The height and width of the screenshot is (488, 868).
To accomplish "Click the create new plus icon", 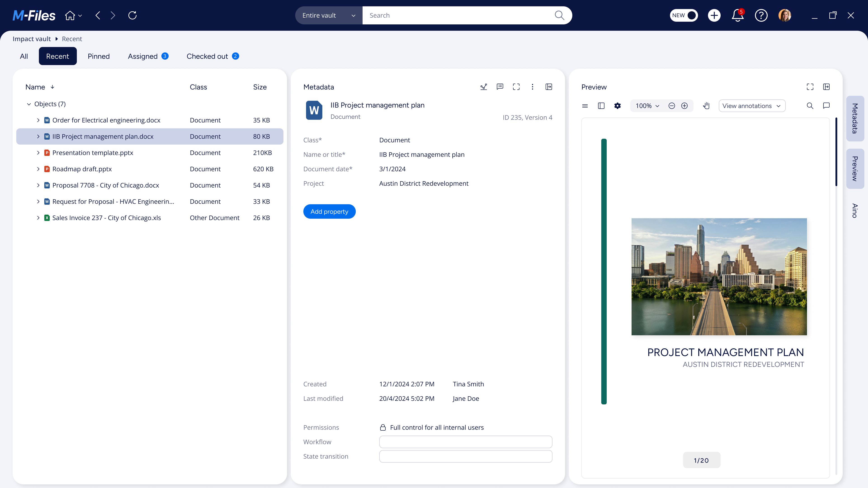I will point(714,16).
